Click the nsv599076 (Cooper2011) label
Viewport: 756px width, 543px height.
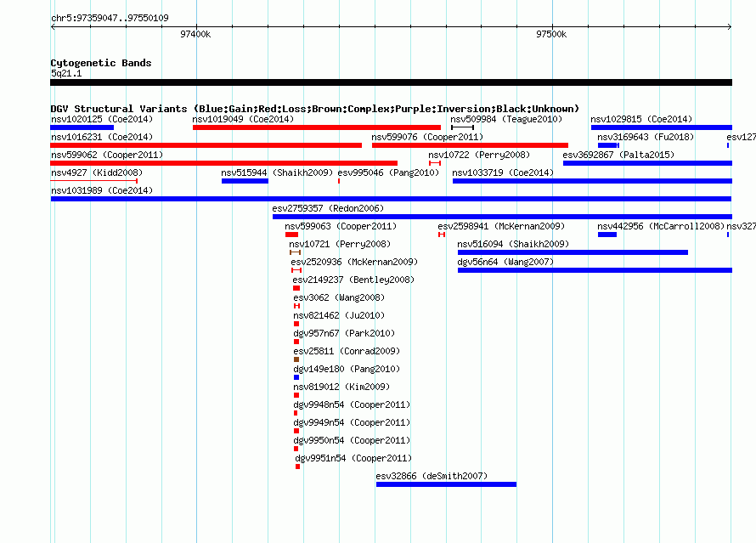(427, 137)
